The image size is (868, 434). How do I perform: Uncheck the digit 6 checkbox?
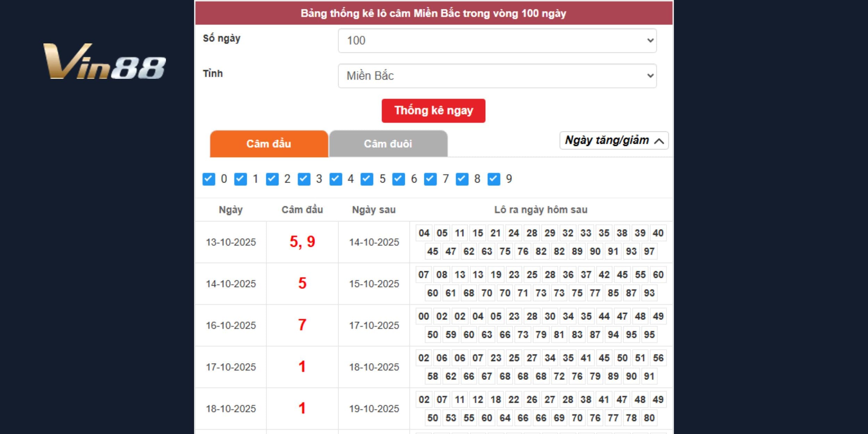click(399, 179)
